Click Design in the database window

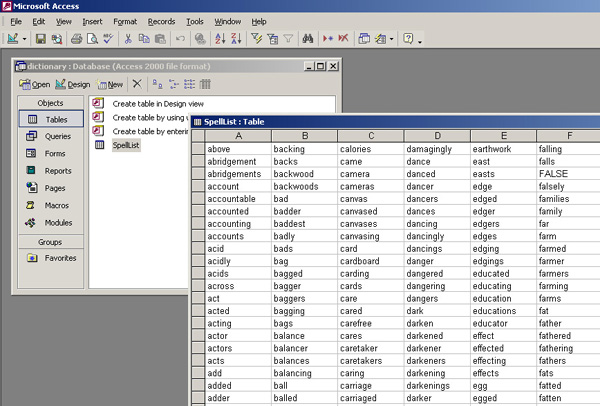coord(73,84)
